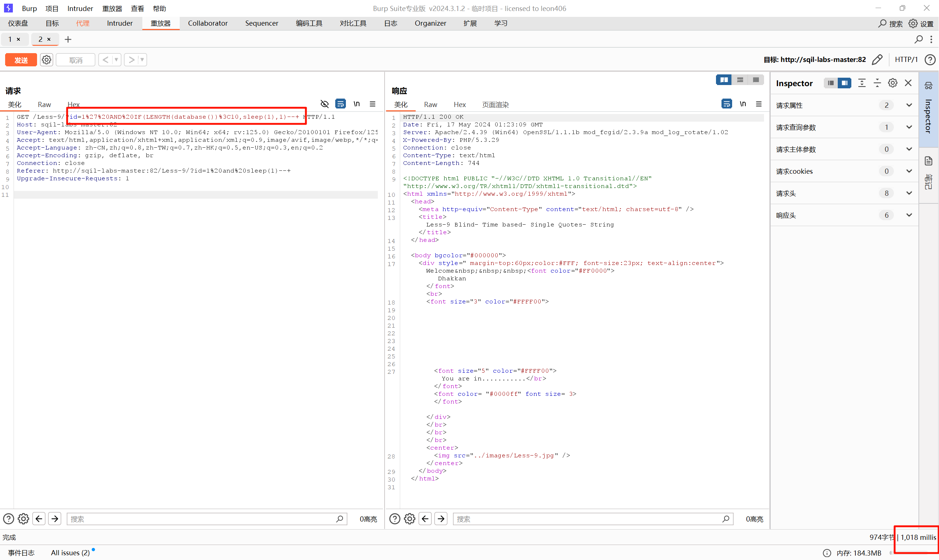
Task: Open All issues (2) panel
Action: tap(70, 553)
